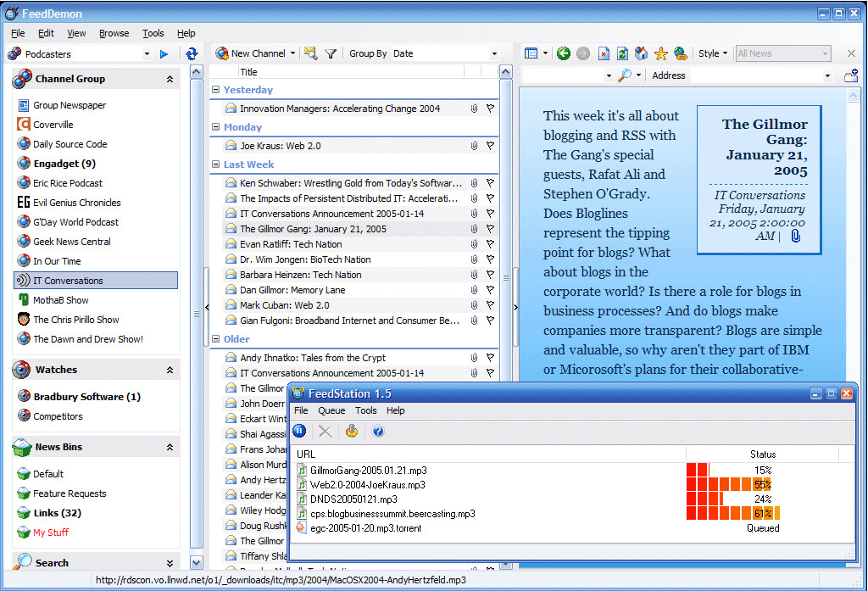Click the play arrow beside Podcasters dropdown

point(164,53)
